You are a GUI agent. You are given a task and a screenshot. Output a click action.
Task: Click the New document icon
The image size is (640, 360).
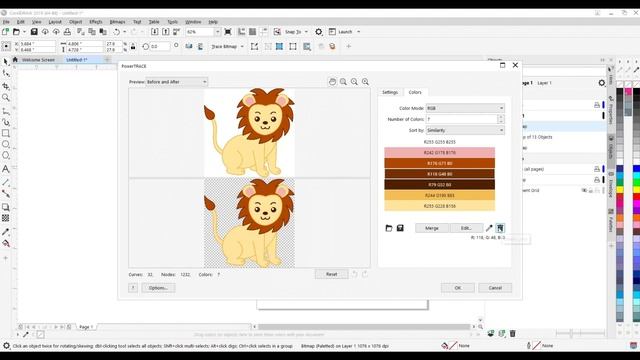5,32
